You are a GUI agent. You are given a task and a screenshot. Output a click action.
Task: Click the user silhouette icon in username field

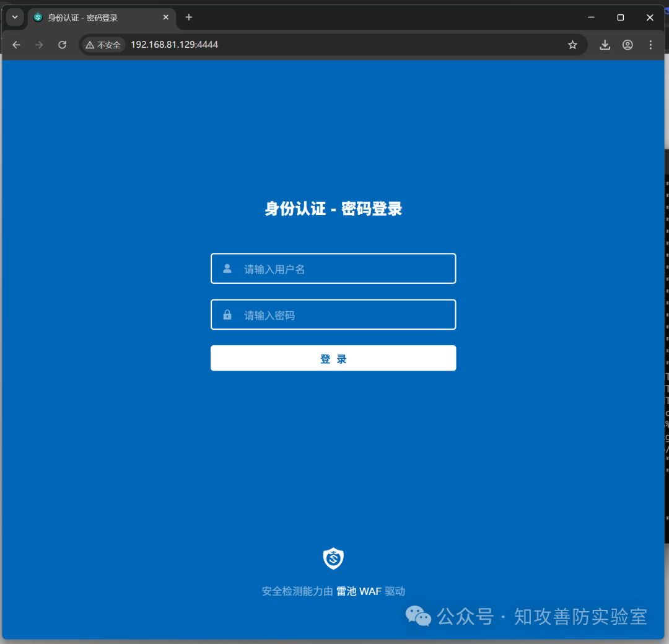[227, 268]
